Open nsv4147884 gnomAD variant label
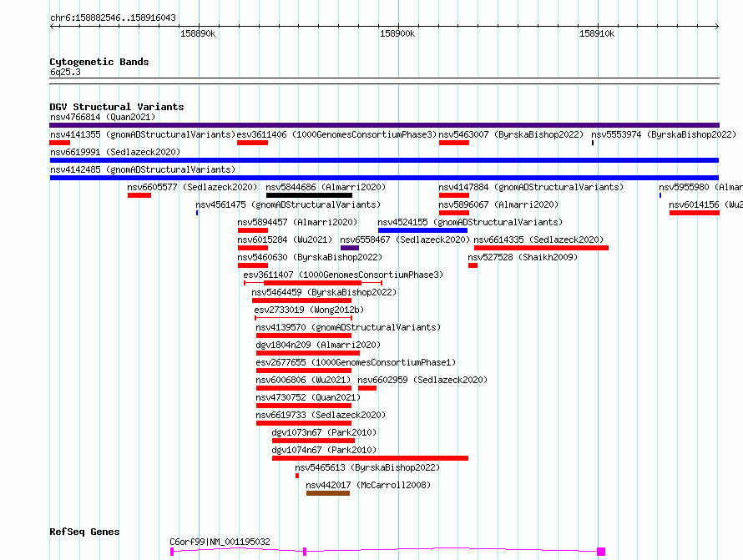The height and width of the screenshot is (560, 743). [x=531, y=187]
